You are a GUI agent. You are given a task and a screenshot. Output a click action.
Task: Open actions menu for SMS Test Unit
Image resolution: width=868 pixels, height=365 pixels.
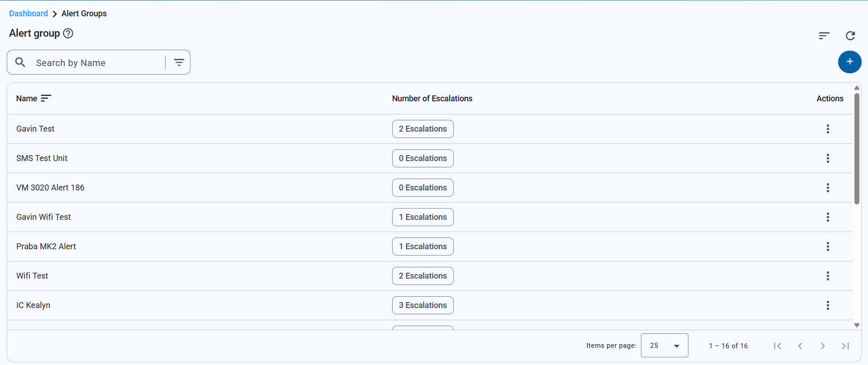click(x=828, y=158)
